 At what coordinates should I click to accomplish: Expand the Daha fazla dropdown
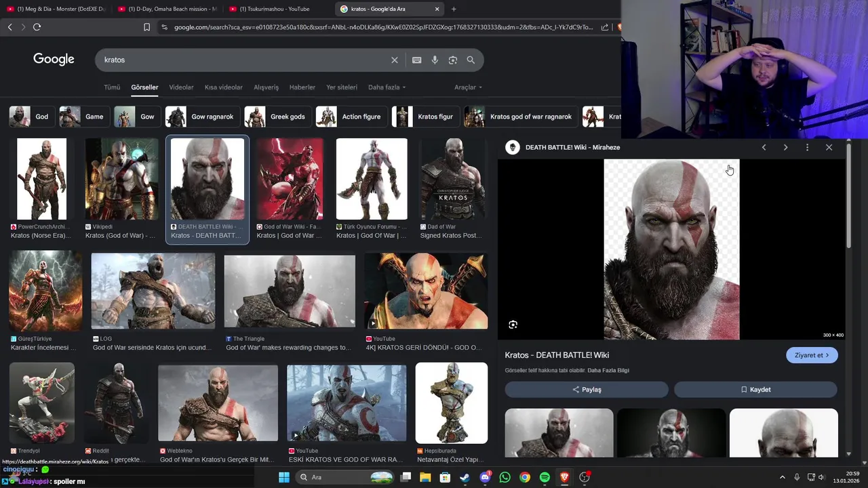tap(387, 87)
